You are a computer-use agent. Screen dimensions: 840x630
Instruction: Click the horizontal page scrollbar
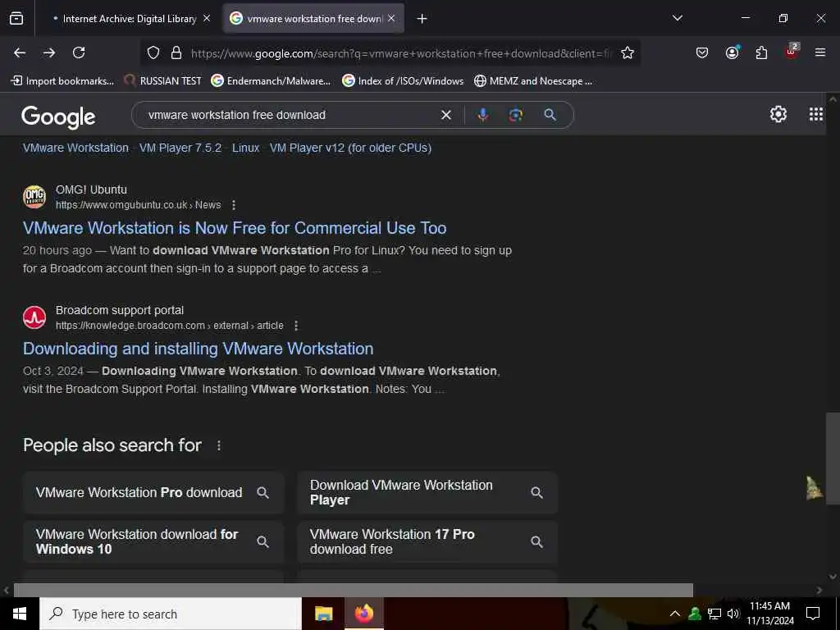353,590
